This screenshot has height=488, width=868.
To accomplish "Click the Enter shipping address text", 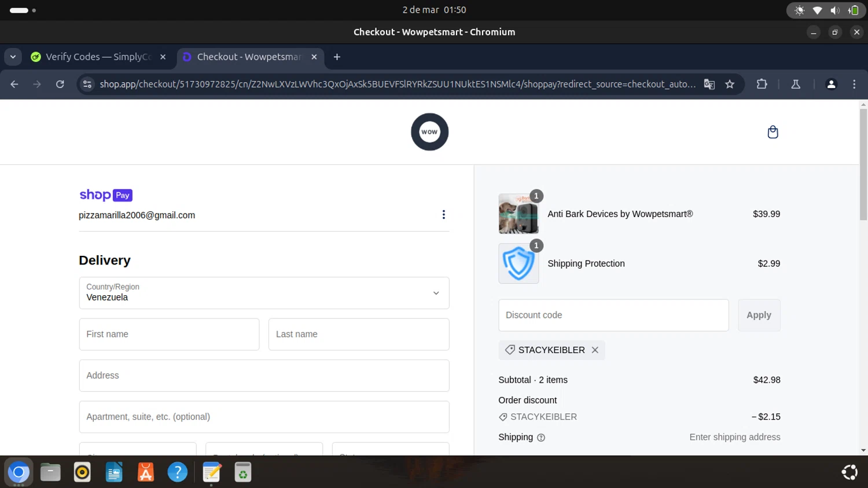I will (734, 438).
